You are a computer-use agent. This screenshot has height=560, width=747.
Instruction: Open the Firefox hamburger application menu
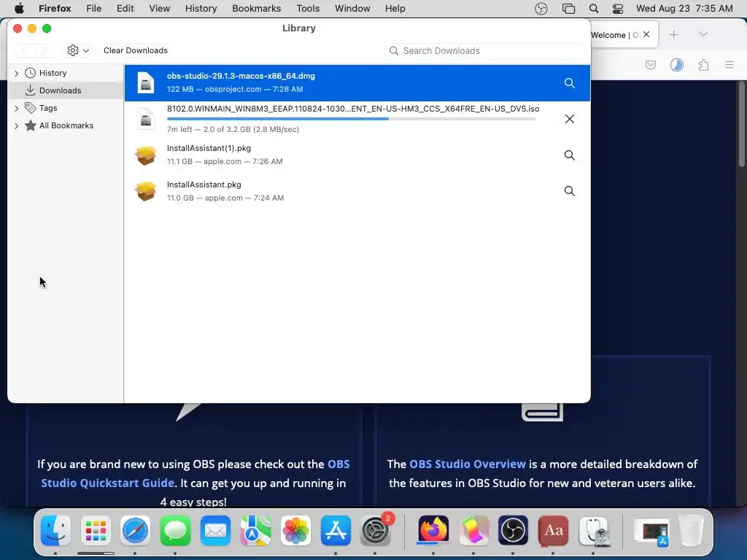point(729,65)
